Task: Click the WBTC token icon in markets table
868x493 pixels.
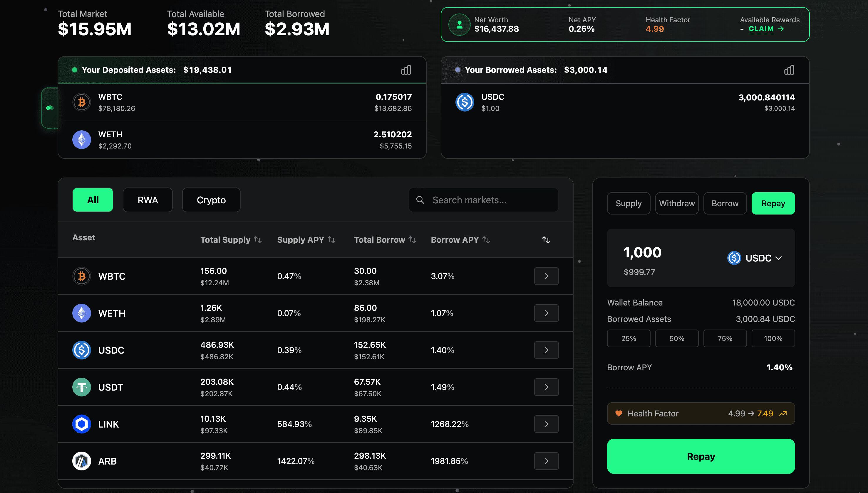Action: [81, 276]
